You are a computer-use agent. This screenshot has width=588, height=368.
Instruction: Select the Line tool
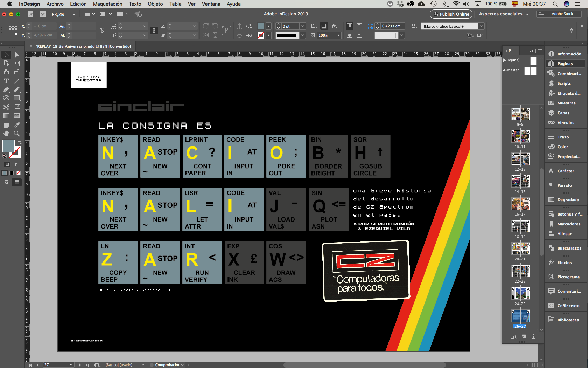(x=16, y=81)
